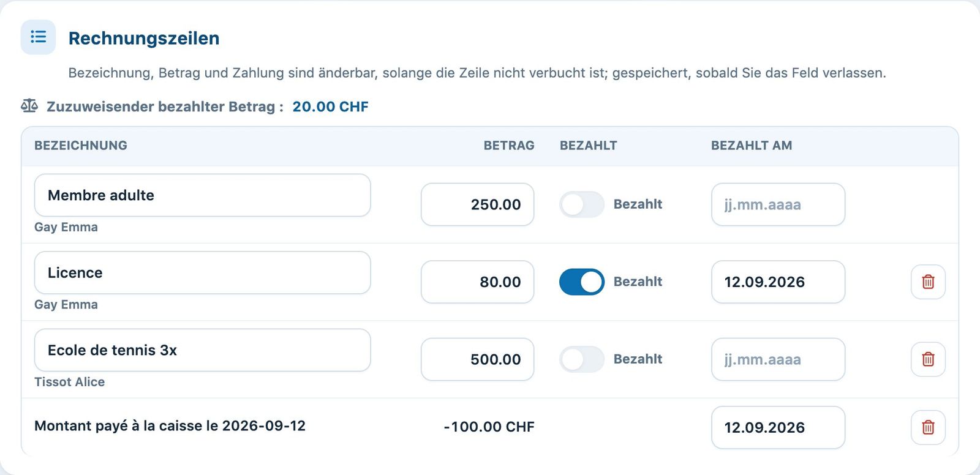Viewport: 980px width, 475px height.
Task: Change the Licence paid date 12.09.2026
Action: 778,282
